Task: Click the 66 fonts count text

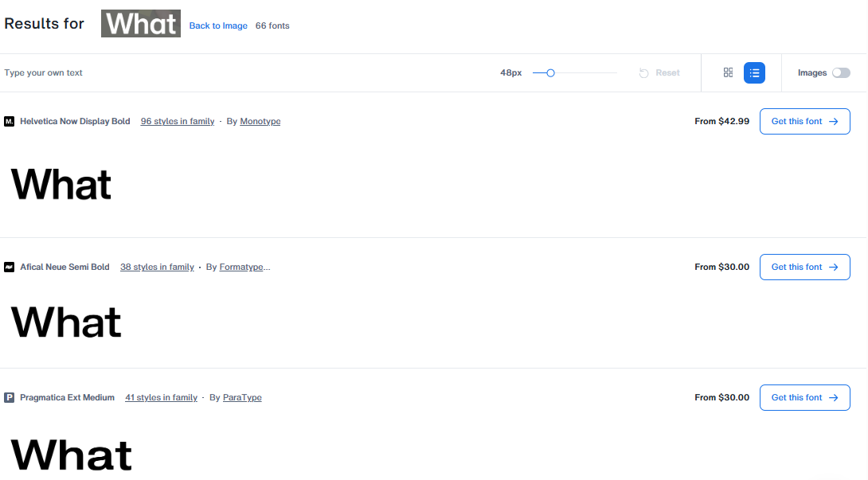Action: [x=272, y=25]
